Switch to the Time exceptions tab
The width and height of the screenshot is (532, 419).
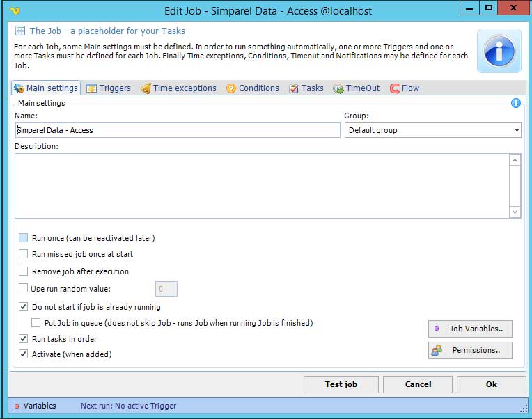pos(178,88)
